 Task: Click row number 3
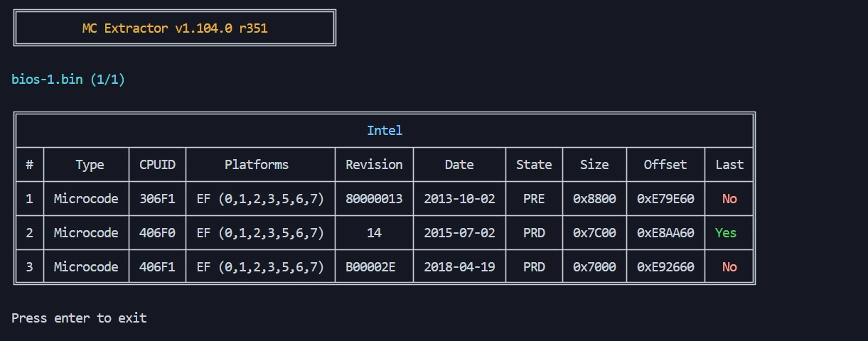29,267
